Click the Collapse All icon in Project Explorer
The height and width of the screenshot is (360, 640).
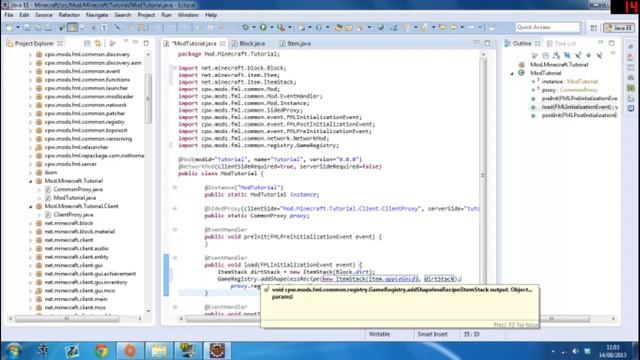click(x=87, y=43)
